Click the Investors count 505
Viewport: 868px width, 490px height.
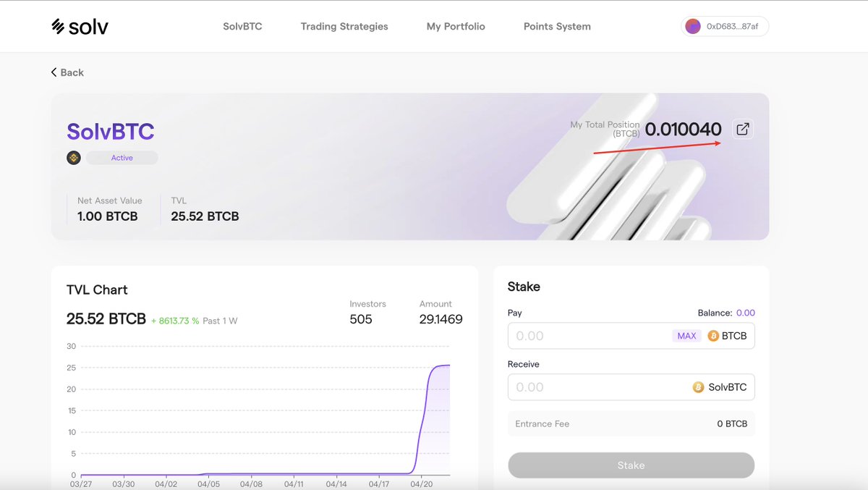coord(361,319)
